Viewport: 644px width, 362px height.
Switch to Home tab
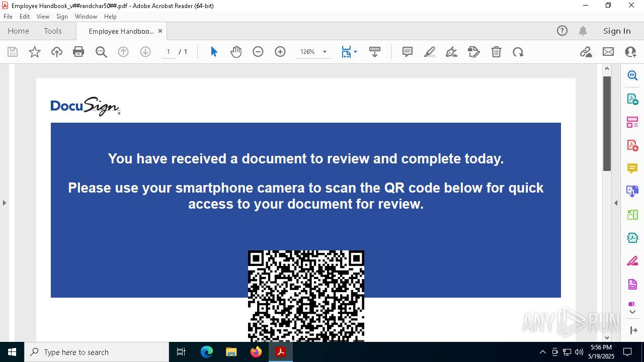pos(19,31)
